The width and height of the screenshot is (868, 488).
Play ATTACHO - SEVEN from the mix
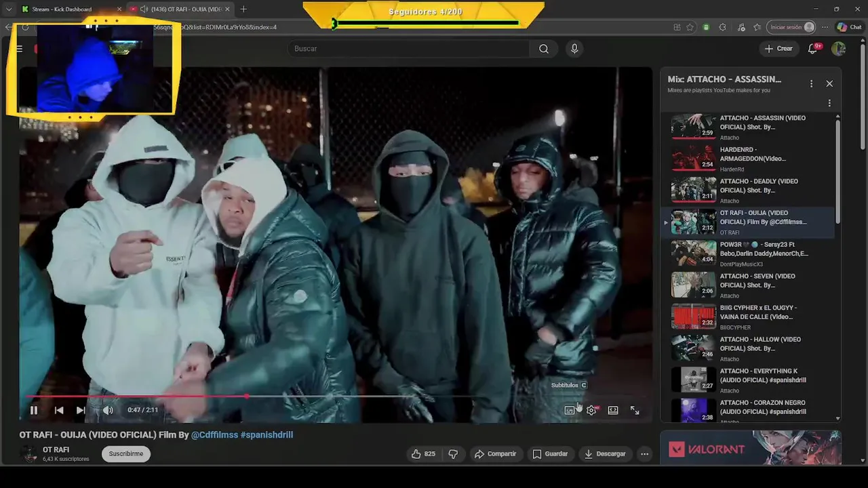[749, 285]
